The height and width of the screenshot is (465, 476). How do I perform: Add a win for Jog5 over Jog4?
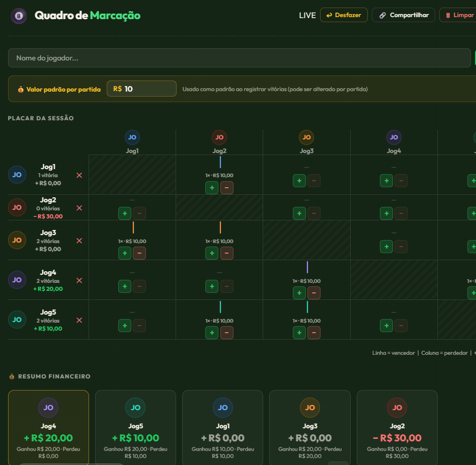(x=386, y=326)
